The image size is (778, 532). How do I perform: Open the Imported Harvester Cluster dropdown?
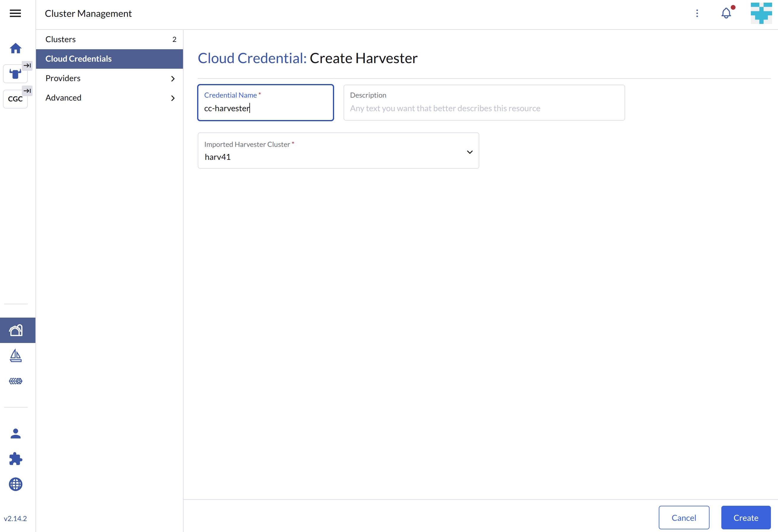tap(338, 151)
